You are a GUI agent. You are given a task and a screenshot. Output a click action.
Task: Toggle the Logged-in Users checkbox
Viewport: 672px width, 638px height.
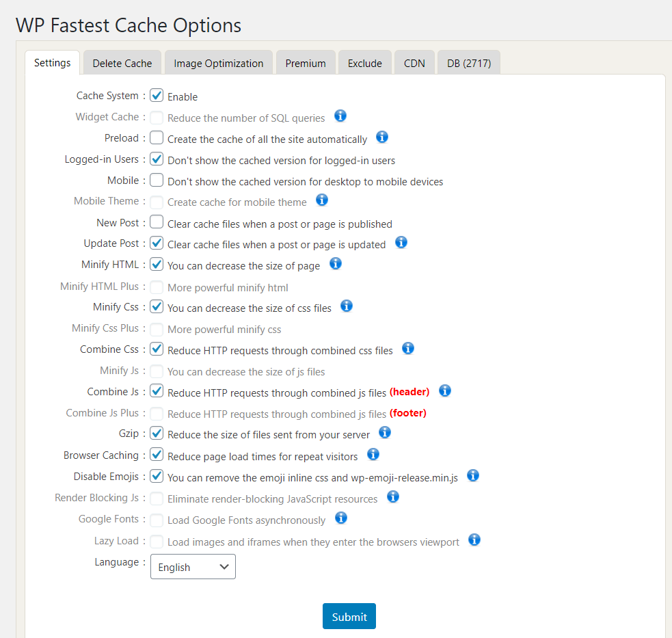[157, 159]
